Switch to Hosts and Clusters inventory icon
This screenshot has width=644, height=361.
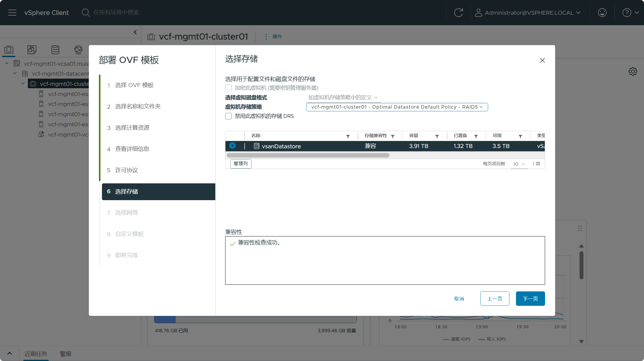[9, 50]
